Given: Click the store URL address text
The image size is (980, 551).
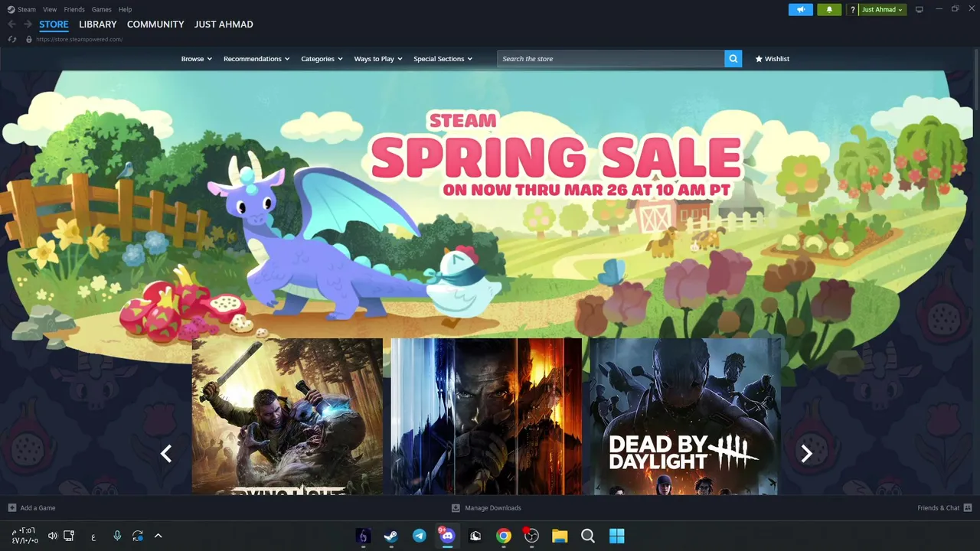Looking at the screenshot, I should click(x=79, y=39).
